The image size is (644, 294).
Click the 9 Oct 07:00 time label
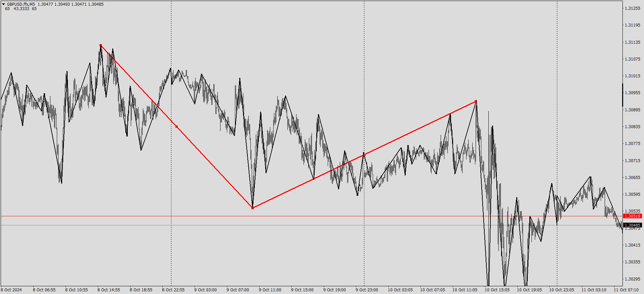tap(238, 290)
